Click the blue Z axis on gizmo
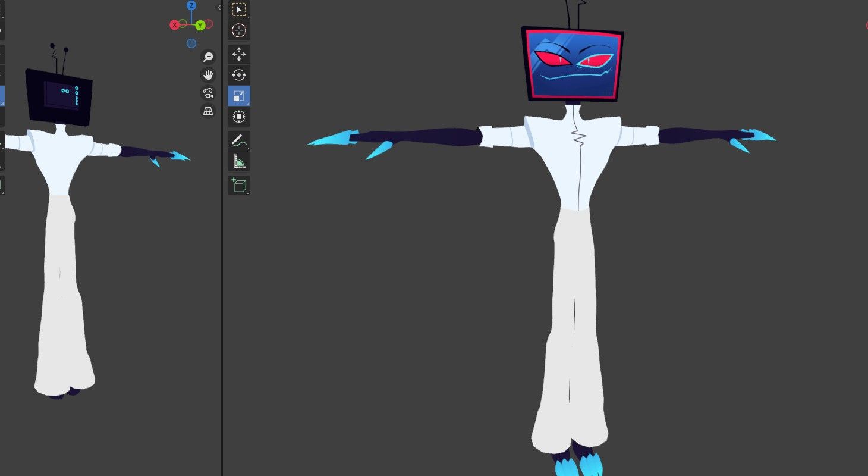The image size is (868, 476). click(191, 6)
